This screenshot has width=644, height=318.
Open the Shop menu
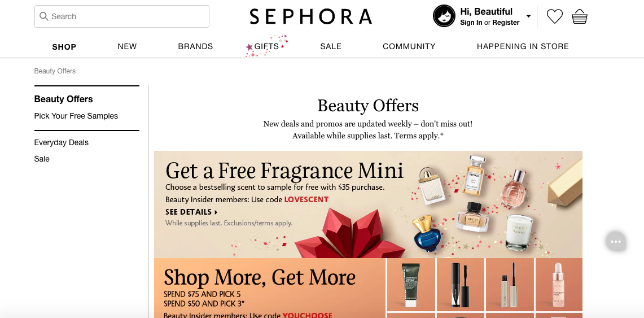[64, 47]
